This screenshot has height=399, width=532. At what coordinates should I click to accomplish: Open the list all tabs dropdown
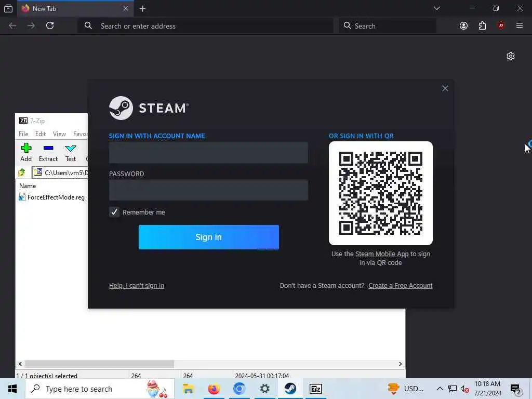pos(436,8)
